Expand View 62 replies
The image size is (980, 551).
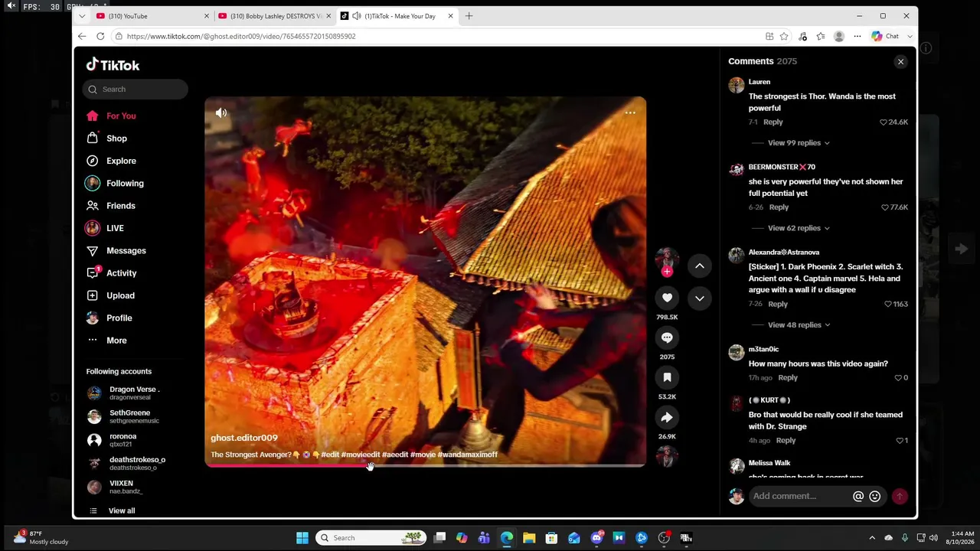799,228
